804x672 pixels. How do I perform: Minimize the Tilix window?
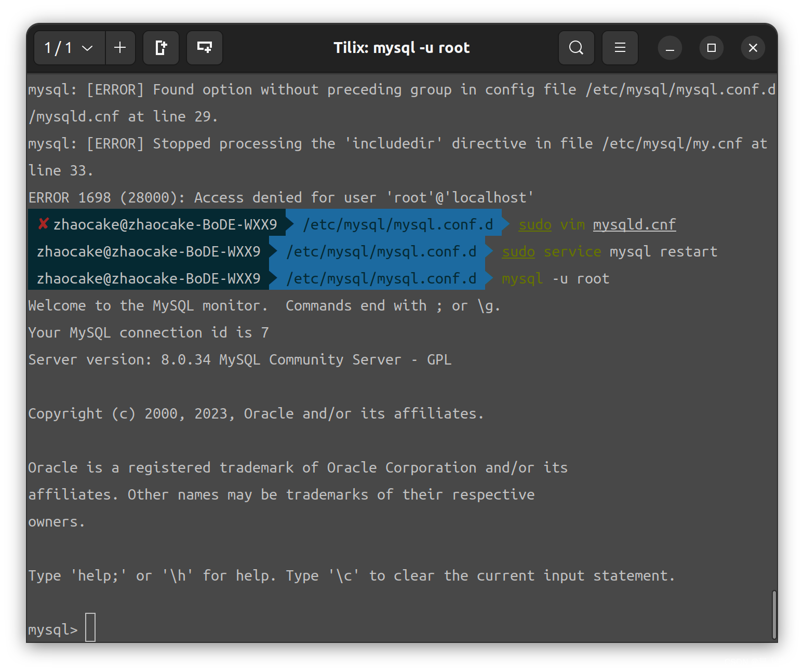670,48
